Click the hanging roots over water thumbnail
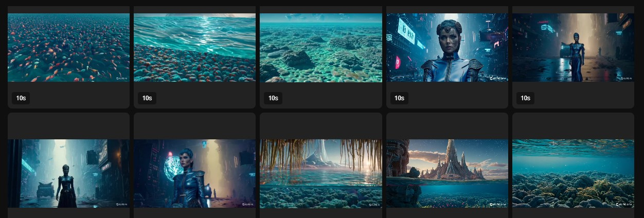 (320, 173)
